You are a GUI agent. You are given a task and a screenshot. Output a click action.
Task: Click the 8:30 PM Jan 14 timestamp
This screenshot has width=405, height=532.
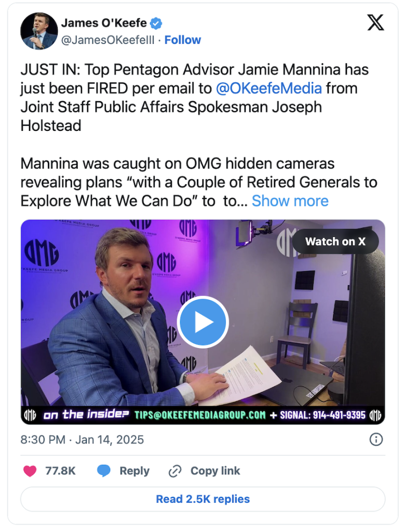(82, 440)
